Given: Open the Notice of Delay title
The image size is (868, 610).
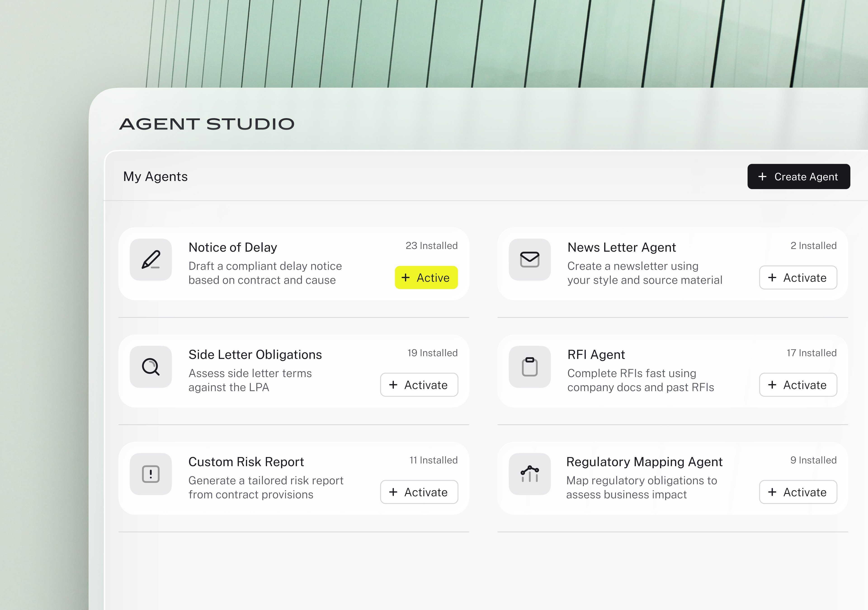Looking at the screenshot, I should coord(233,247).
